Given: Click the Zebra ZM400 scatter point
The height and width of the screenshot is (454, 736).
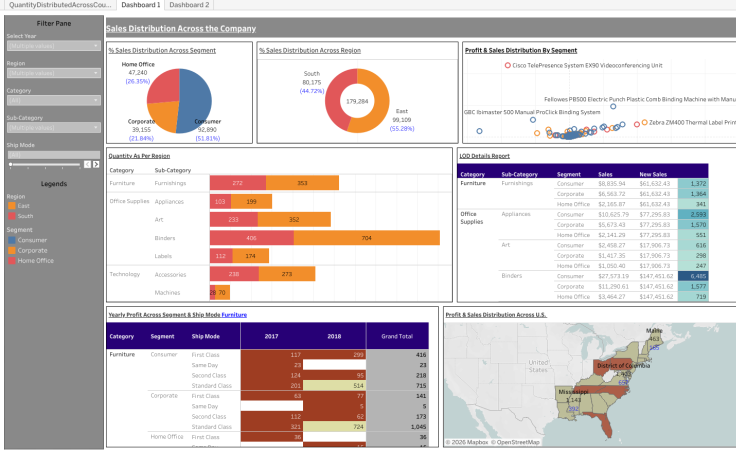Looking at the screenshot, I should 643,123.
